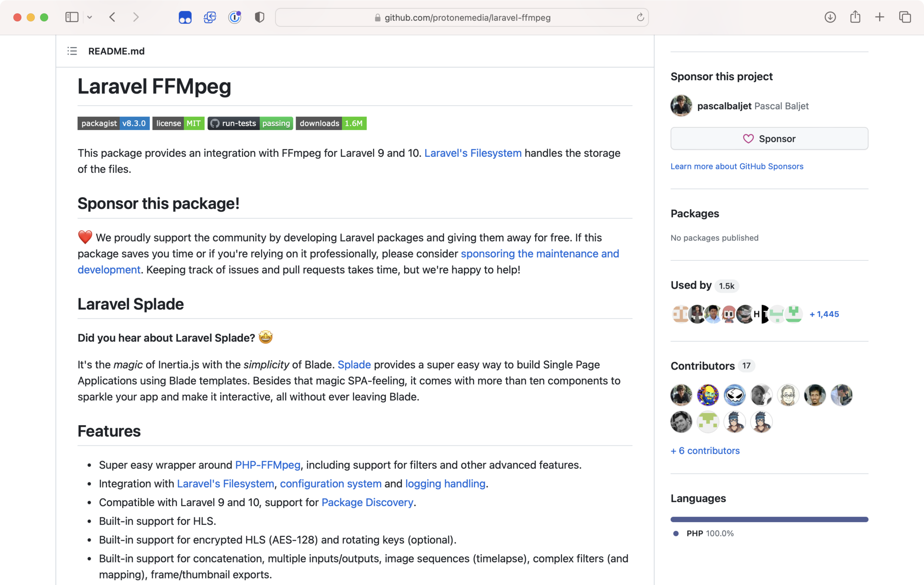Click the forward navigation arrow
Viewport: 924px width, 585px height.
136,17
